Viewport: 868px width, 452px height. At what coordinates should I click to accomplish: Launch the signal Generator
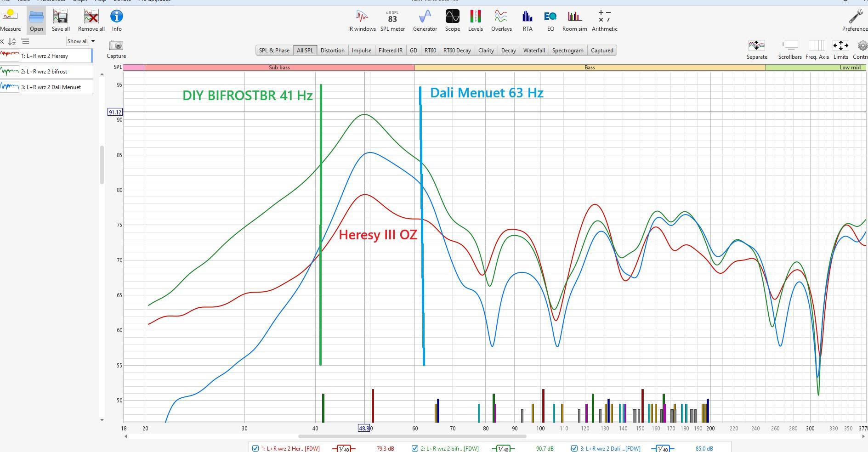point(425,21)
